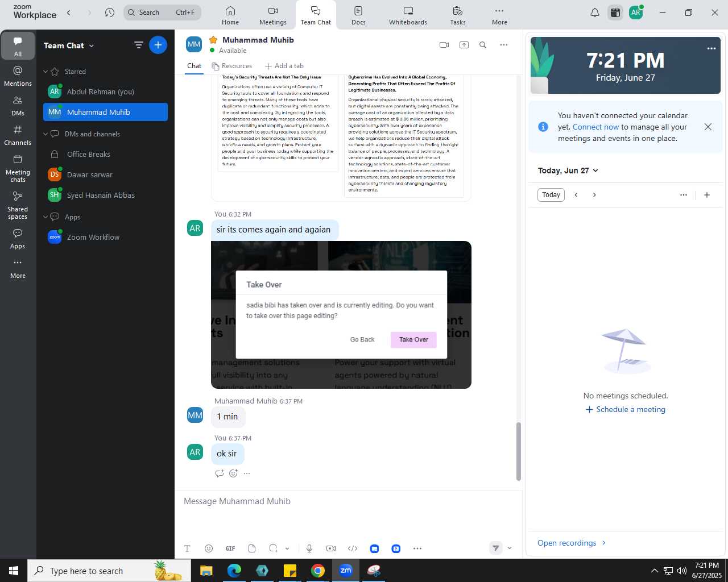Click the send message button
Screen dimensions: 728x582
click(496, 548)
